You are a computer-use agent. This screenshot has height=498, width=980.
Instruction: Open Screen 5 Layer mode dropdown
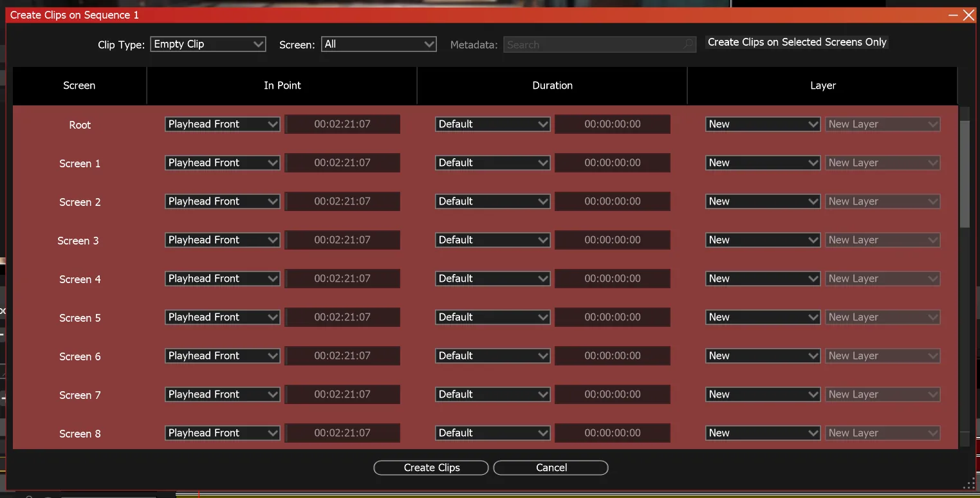point(763,317)
